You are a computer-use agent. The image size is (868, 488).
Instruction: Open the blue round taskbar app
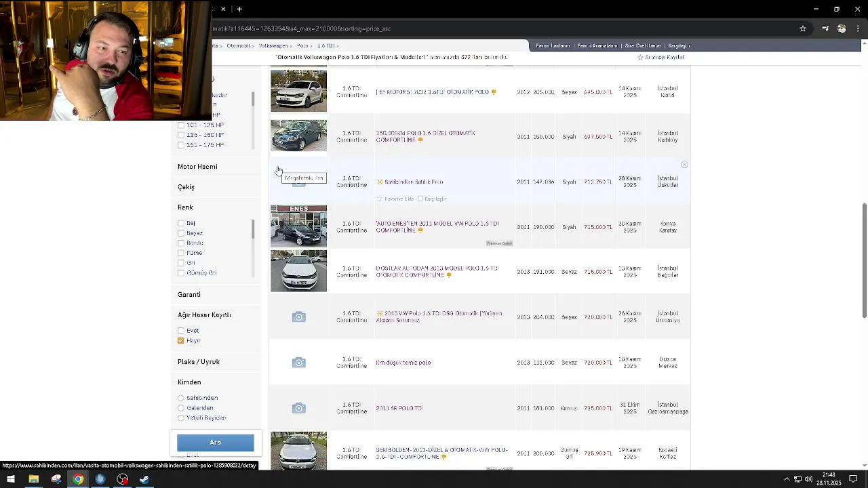[x=100, y=479]
